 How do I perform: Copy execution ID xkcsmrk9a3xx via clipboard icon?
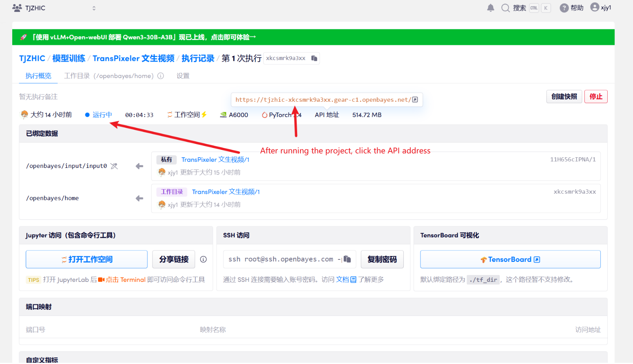(x=314, y=58)
